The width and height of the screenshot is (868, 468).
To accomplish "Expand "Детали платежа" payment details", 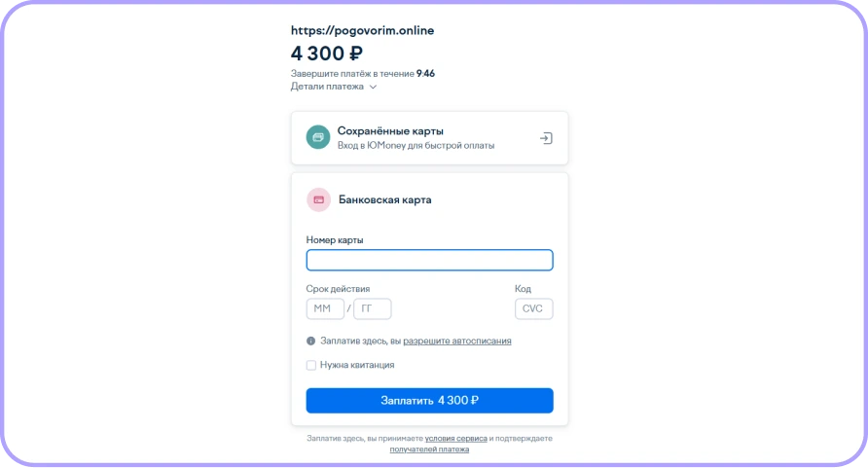I will coord(327,87).
